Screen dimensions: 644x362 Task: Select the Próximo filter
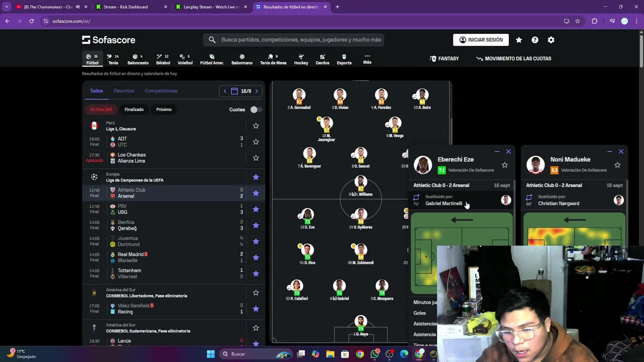pyautogui.click(x=164, y=109)
